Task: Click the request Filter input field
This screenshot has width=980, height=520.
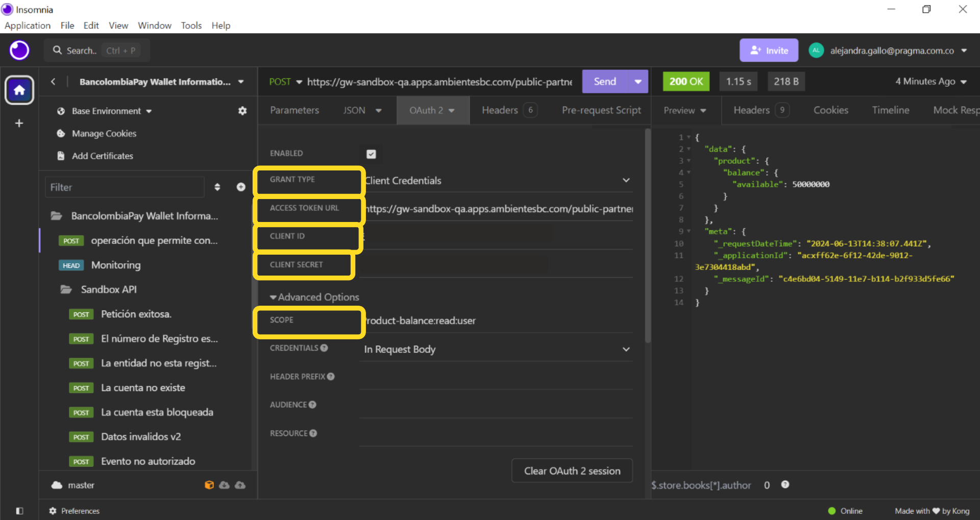Action: tap(125, 187)
